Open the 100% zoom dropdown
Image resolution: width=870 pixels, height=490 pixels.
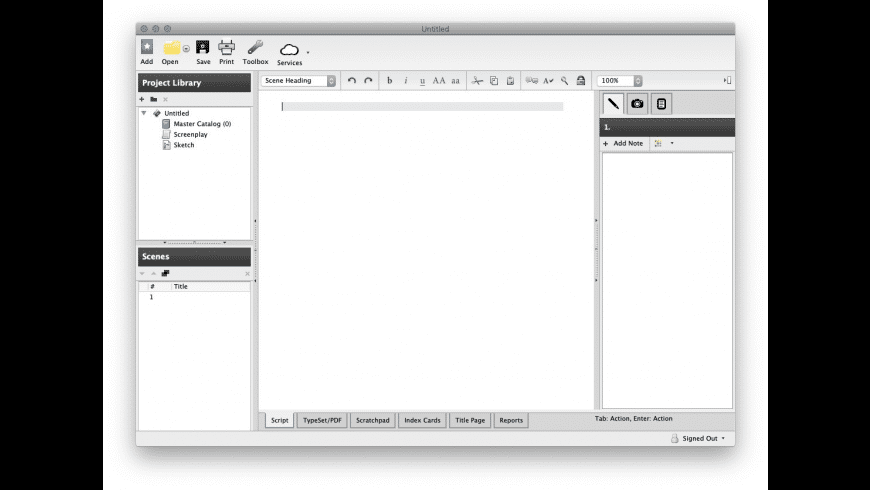click(x=620, y=81)
